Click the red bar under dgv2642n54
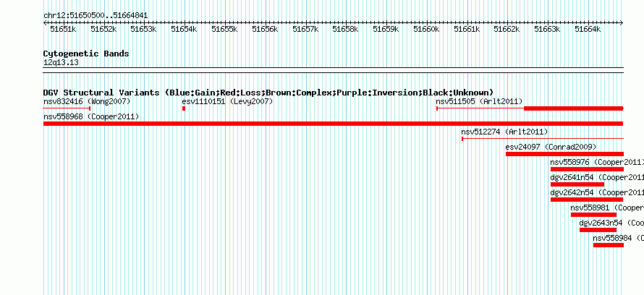The height and width of the screenshot is (295, 644). pos(587,200)
